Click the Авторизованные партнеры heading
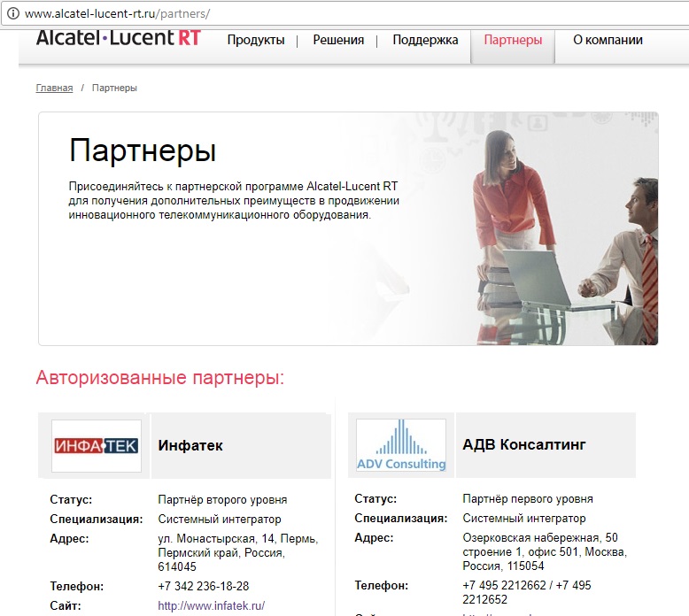Screen dimensions: 689x616 click(160, 378)
